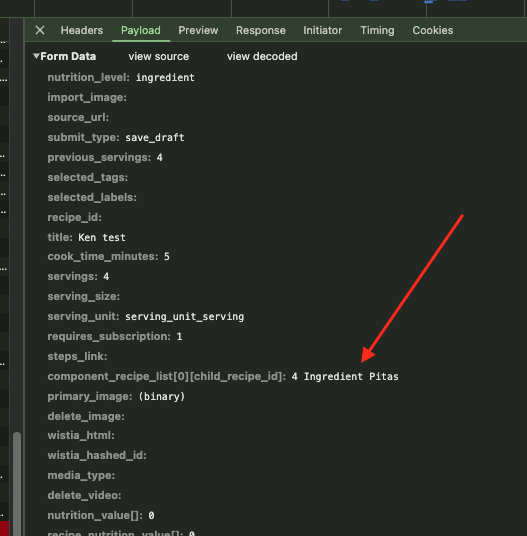The width and height of the screenshot is (527, 536).
Task: Select the Payload tab
Action: pyautogui.click(x=141, y=30)
